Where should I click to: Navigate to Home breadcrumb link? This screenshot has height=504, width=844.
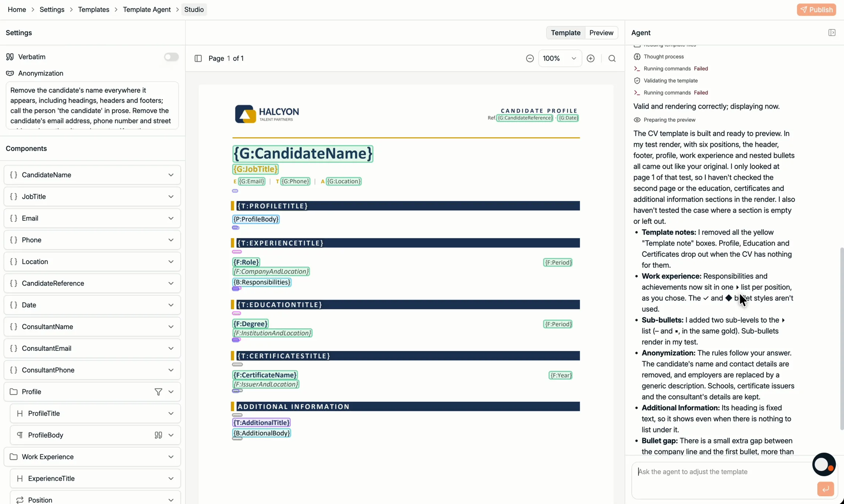[x=17, y=10]
